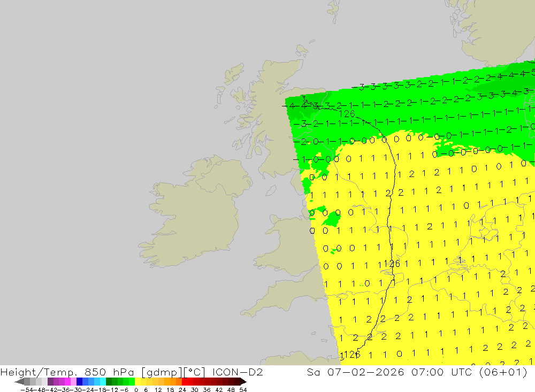This screenshot has width=535, height=392.
Task: Click the "[gdmp][°C]" units text
Action: pyautogui.click(x=173, y=372)
